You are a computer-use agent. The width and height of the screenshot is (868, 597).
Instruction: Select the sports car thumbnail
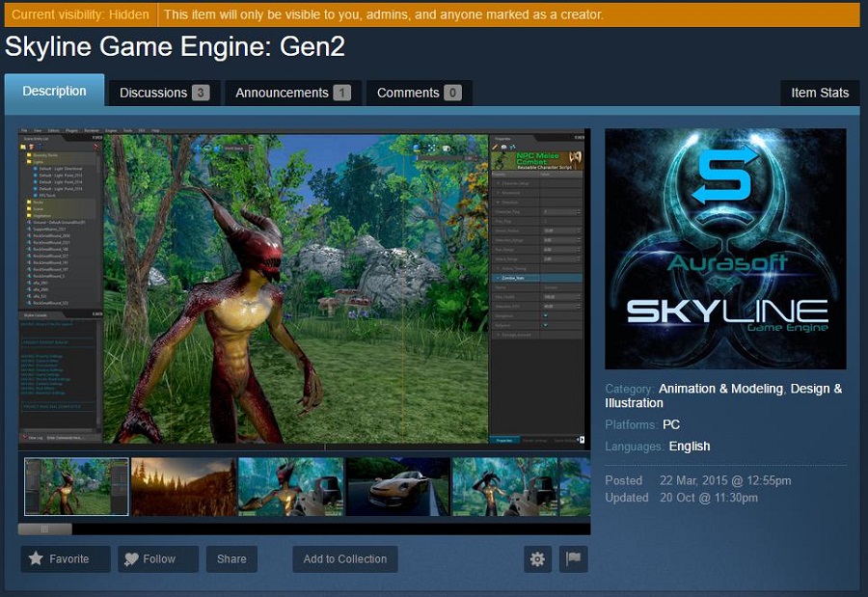pos(398,486)
